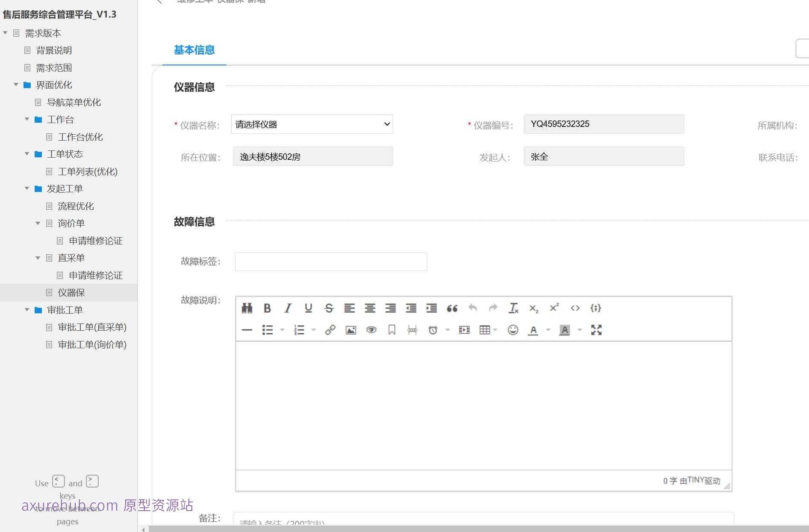Viewport: 809px width, 532px height.
Task: Open the 工单列表(优化) page
Action: pos(87,171)
